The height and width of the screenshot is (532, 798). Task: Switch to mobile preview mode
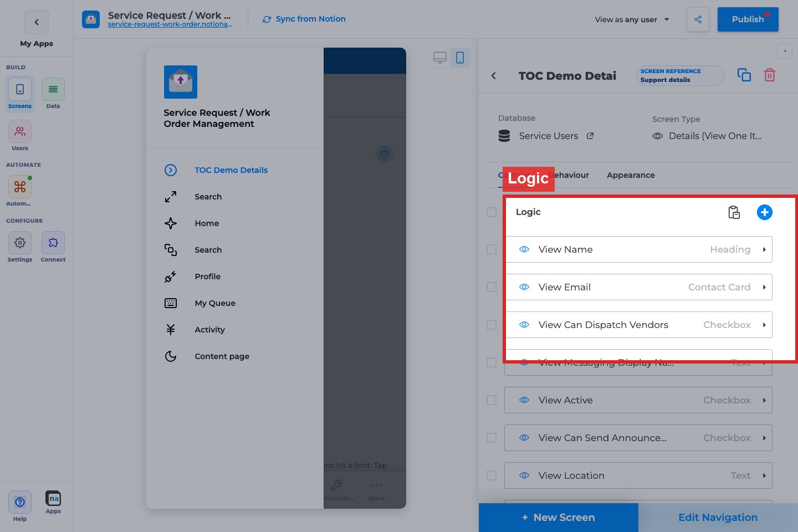point(460,58)
